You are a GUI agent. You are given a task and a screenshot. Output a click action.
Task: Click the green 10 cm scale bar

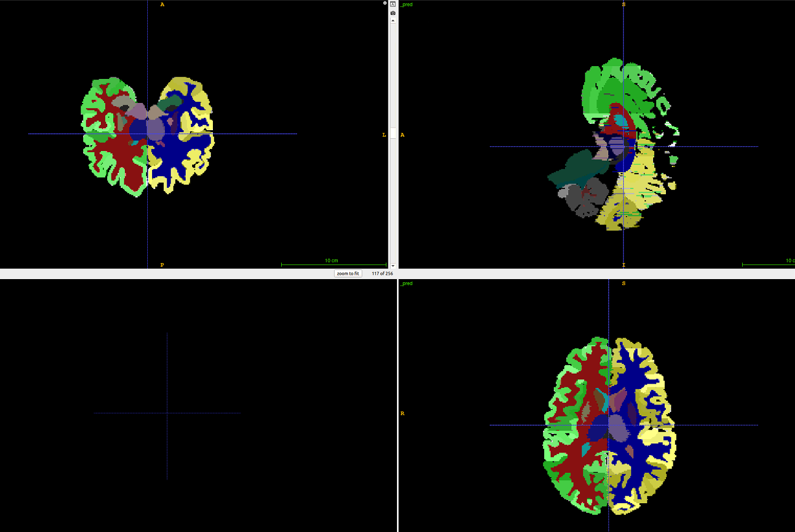[333, 262]
